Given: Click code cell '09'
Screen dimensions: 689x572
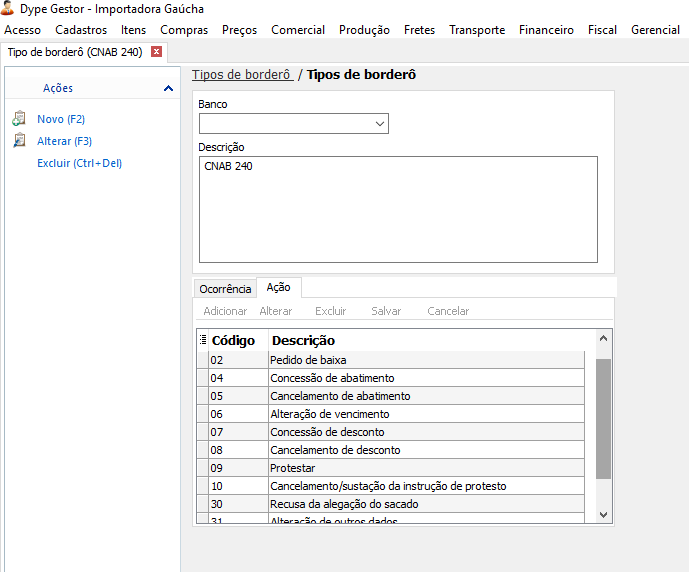Looking at the screenshot, I should [238, 468].
